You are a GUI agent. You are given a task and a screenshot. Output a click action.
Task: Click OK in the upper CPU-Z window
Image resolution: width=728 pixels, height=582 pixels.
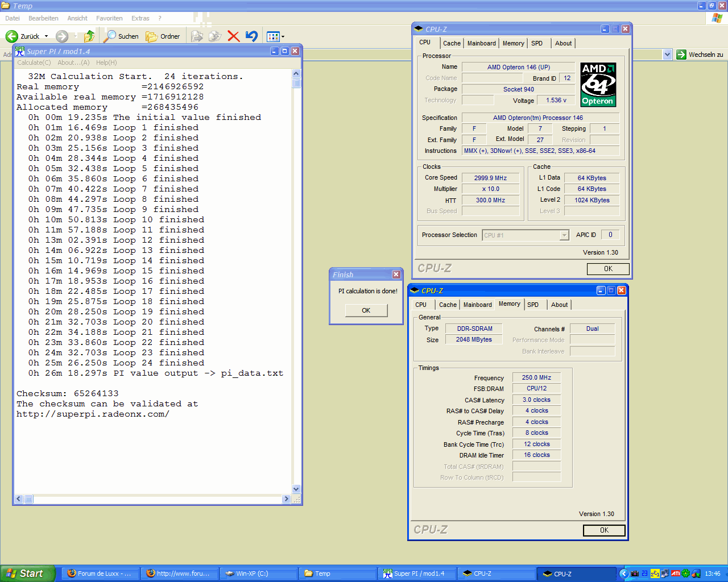point(608,269)
